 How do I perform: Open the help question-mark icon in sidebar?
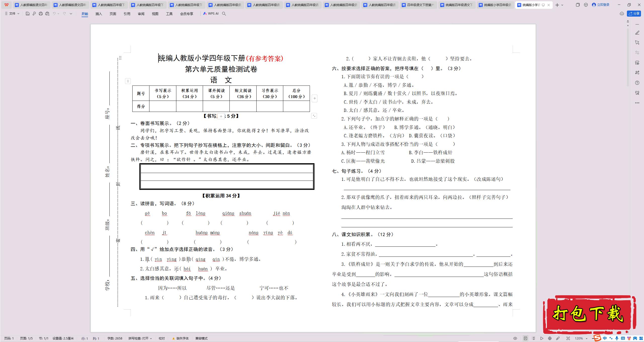click(x=637, y=83)
